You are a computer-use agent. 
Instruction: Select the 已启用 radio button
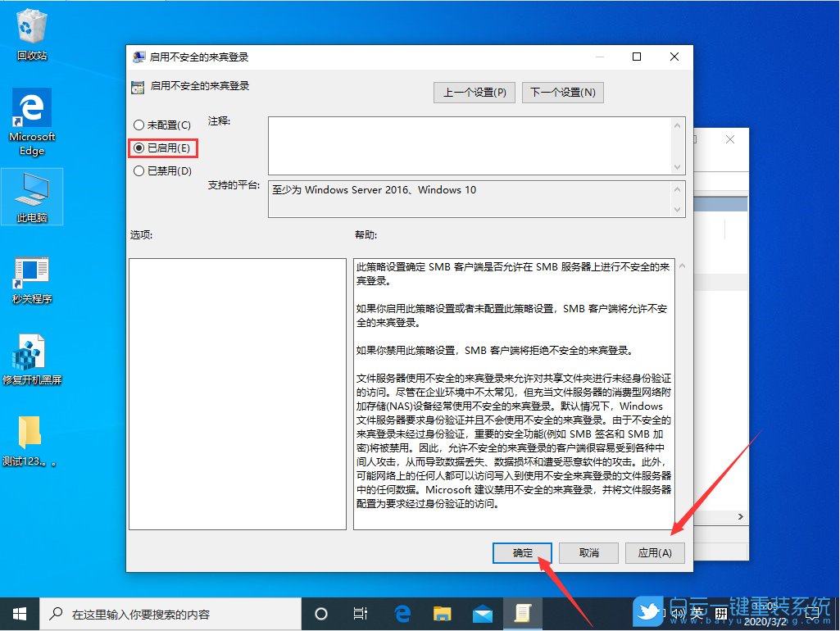tap(138, 149)
